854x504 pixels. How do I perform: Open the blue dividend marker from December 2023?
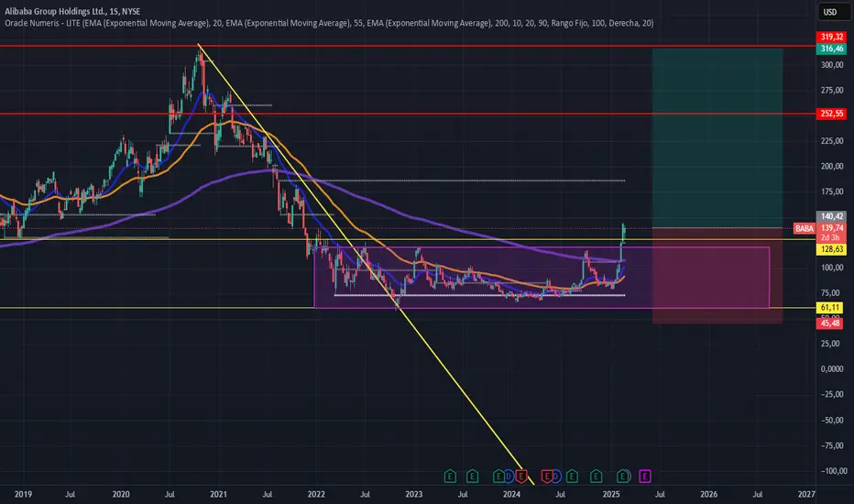click(x=509, y=477)
